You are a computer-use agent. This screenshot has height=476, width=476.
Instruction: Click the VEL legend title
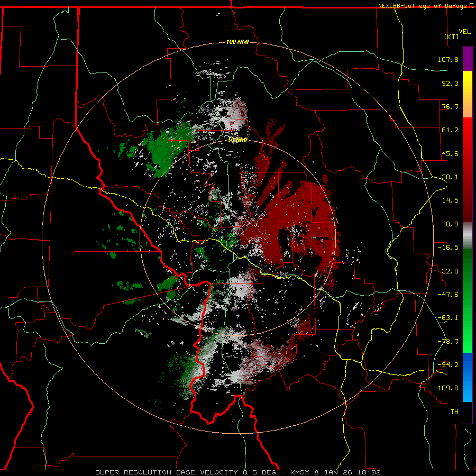coord(464,31)
